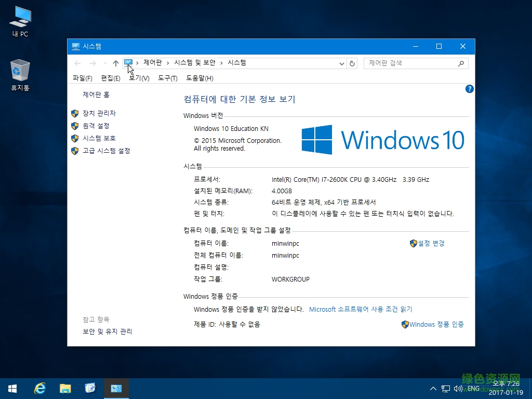Click the Windows Start button
The image size is (532, 399).
point(12,388)
